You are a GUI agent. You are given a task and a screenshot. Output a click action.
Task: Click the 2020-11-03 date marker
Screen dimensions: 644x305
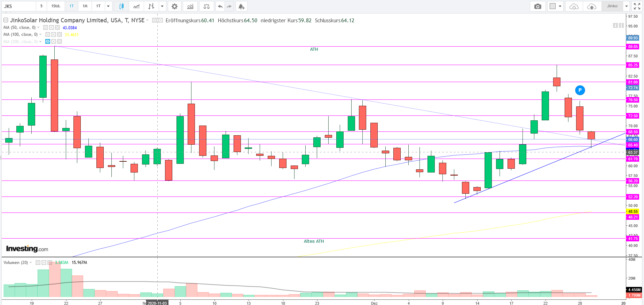[157, 303]
